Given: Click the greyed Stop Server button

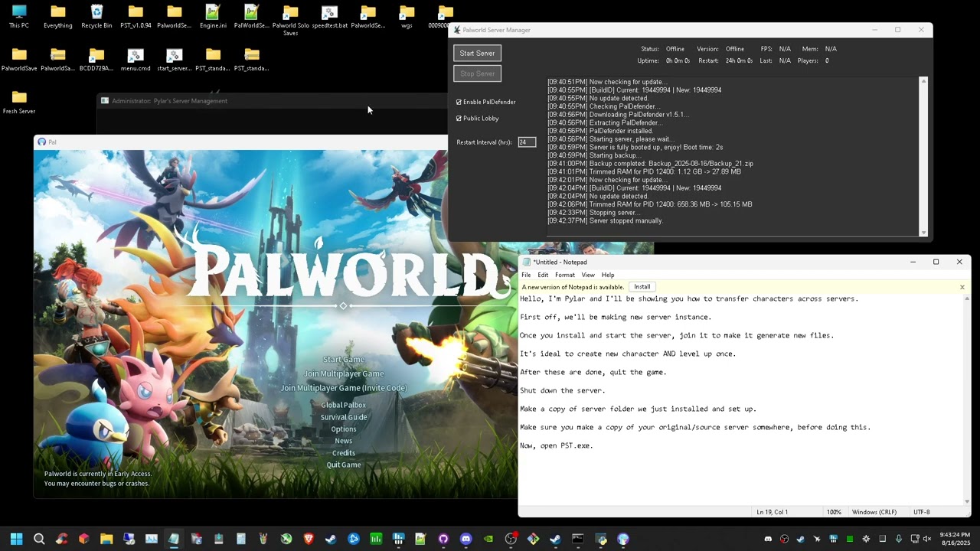Looking at the screenshot, I should pos(477,73).
